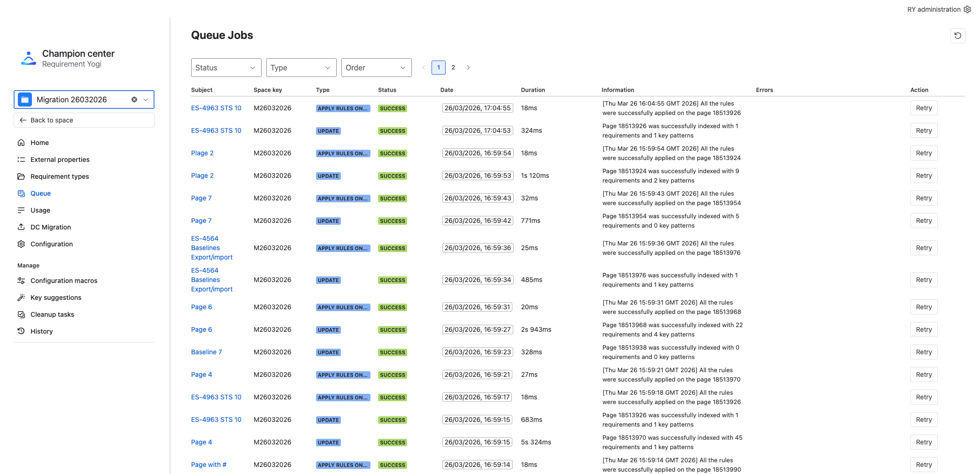Image resolution: width=980 pixels, height=474 pixels.
Task: Click the External properties list icon
Action: (x=21, y=160)
